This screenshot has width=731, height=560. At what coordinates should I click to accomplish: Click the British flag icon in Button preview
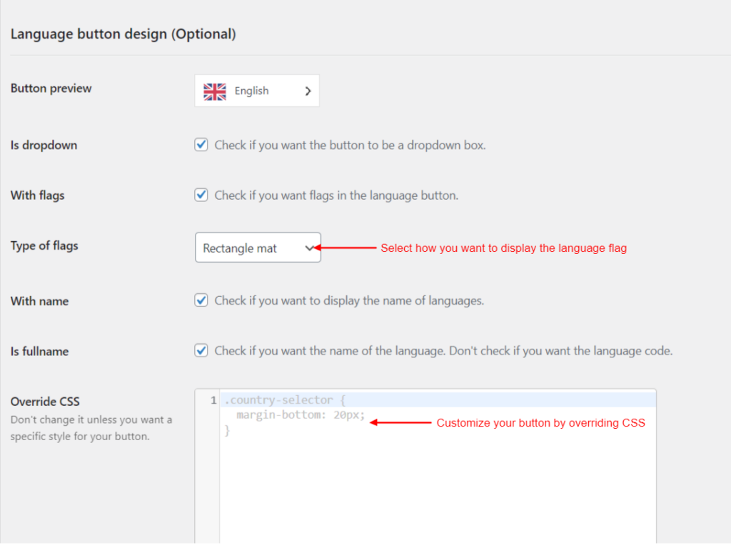click(214, 91)
